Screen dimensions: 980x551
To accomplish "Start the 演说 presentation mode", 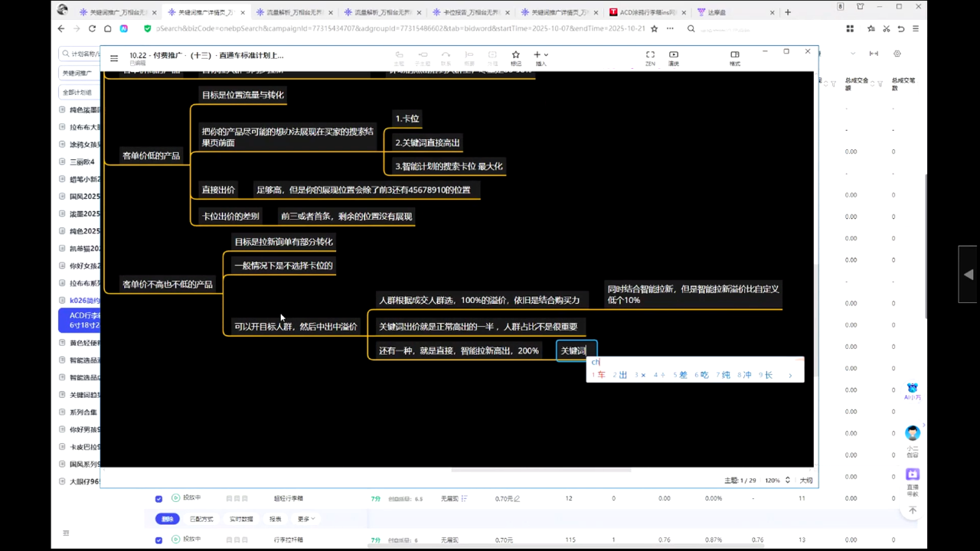I will tap(674, 55).
